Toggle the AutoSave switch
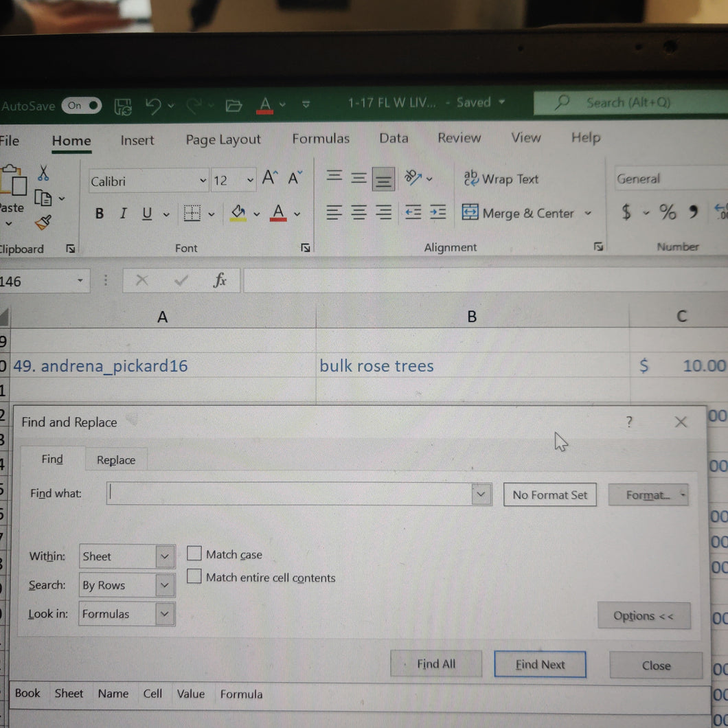The height and width of the screenshot is (728, 728). click(82, 105)
